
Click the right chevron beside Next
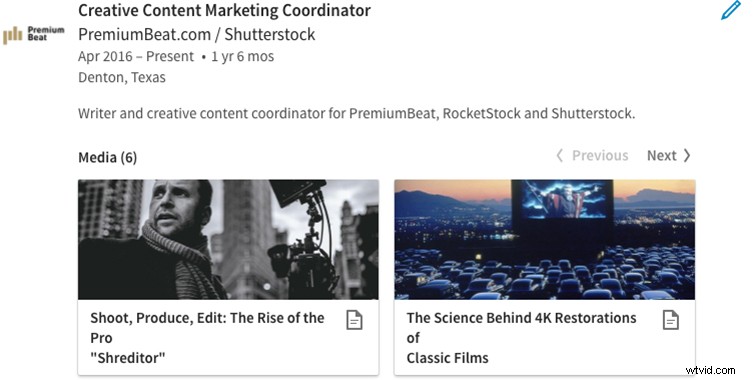pyautogui.click(x=687, y=156)
